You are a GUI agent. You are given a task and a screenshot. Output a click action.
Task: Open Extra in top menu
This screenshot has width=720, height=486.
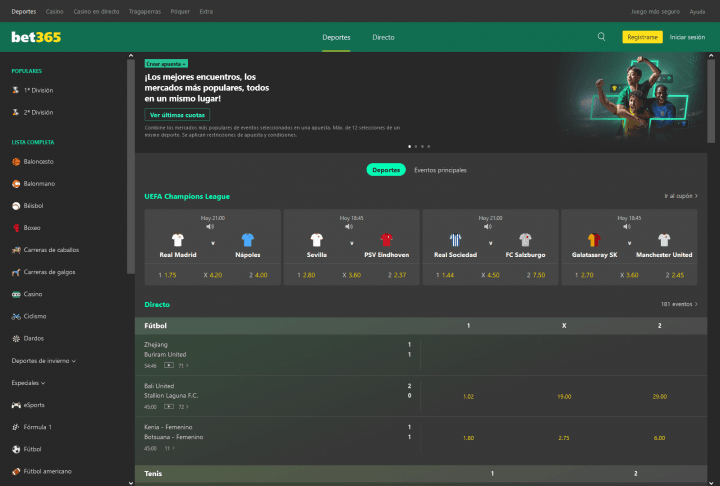pos(206,11)
